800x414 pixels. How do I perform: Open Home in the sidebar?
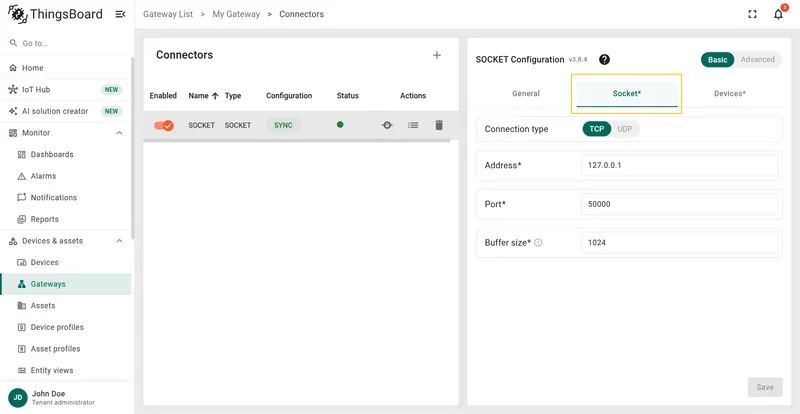[66, 68]
